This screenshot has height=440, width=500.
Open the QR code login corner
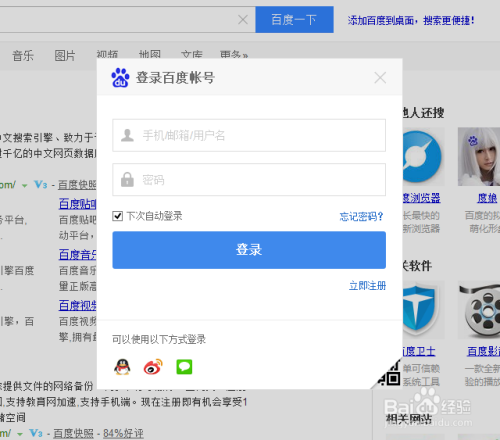(389, 374)
